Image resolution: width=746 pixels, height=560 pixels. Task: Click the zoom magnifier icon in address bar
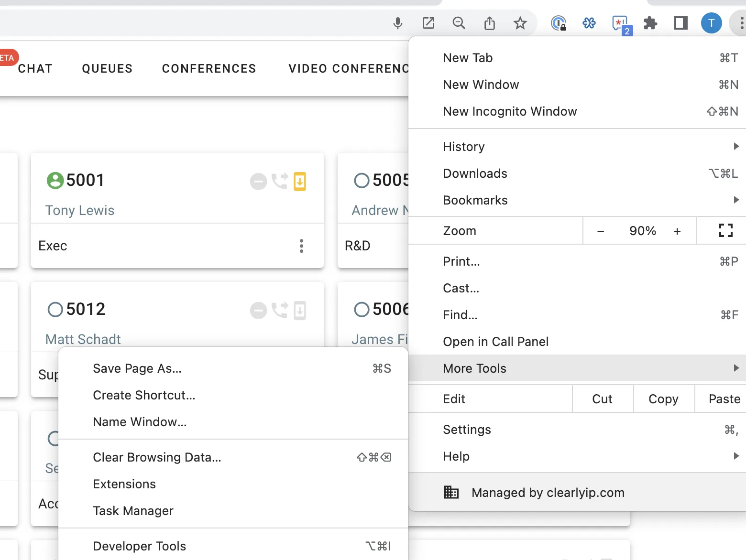tap(459, 23)
